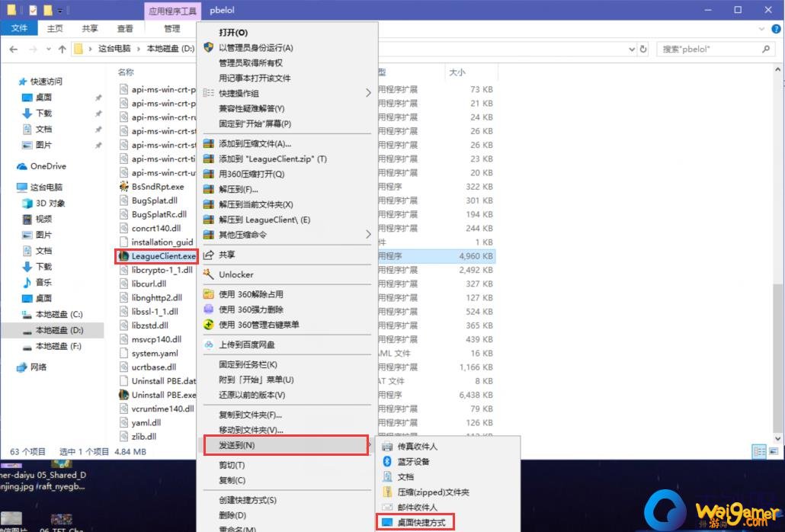
Task: Open the 文件 ribbon tab
Action: 19,28
